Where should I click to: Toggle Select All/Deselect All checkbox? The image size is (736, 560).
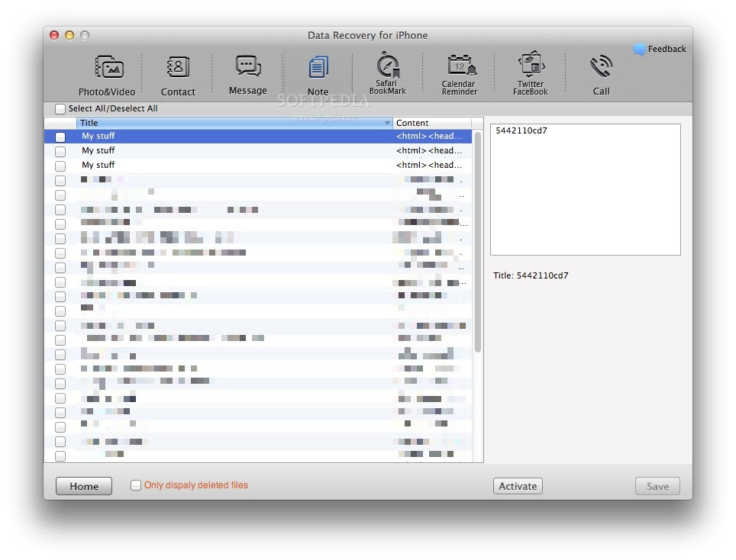click(x=60, y=109)
